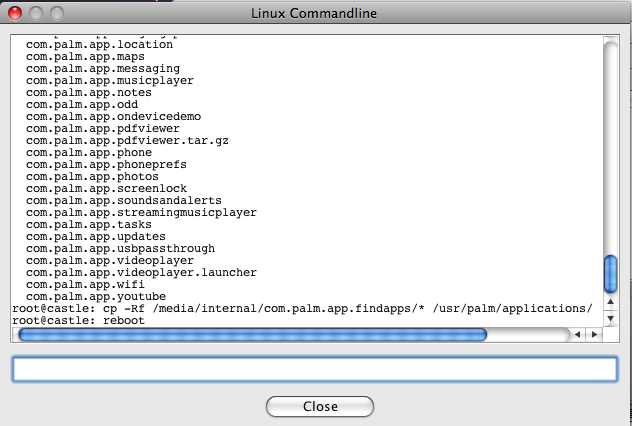Image resolution: width=632 pixels, height=426 pixels.
Task: Click the gray minimize window button
Action: pyautogui.click(x=36, y=13)
